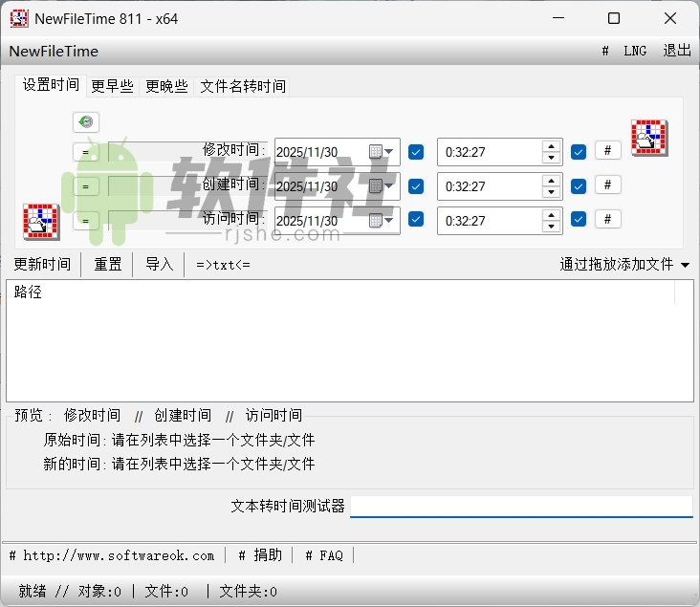The height and width of the screenshot is (607, 700).
Task: Click the NewFileTime logo icon at lower left
Action: [x=41, y=222]
